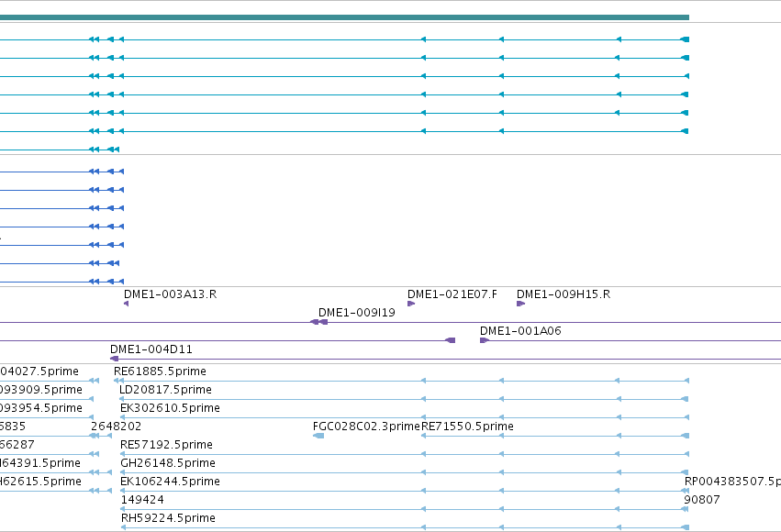Click the RE57192.5prime EST label

click(166, 445)
